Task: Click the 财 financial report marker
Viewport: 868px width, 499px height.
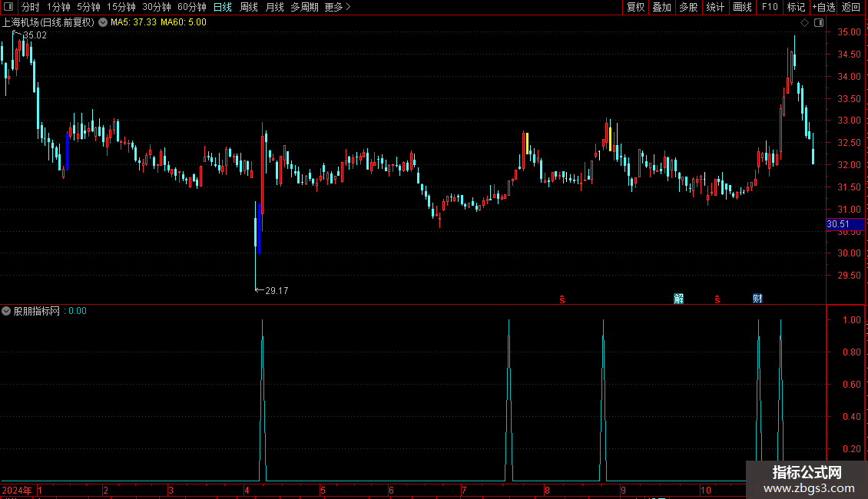Action: (758, 299)
